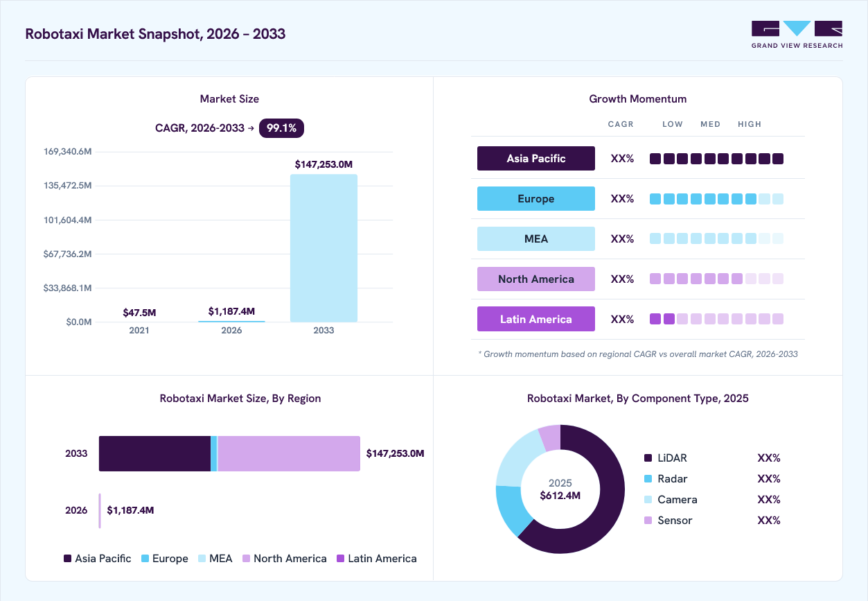
Task: Click the Sensor legend color swatch
Action: 648,521
